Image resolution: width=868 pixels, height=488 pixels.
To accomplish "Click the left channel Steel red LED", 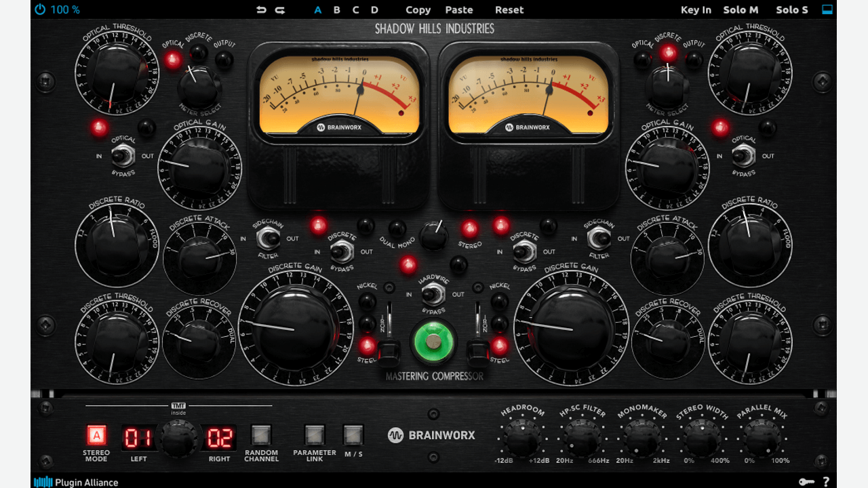I will (x=367, y=346).
